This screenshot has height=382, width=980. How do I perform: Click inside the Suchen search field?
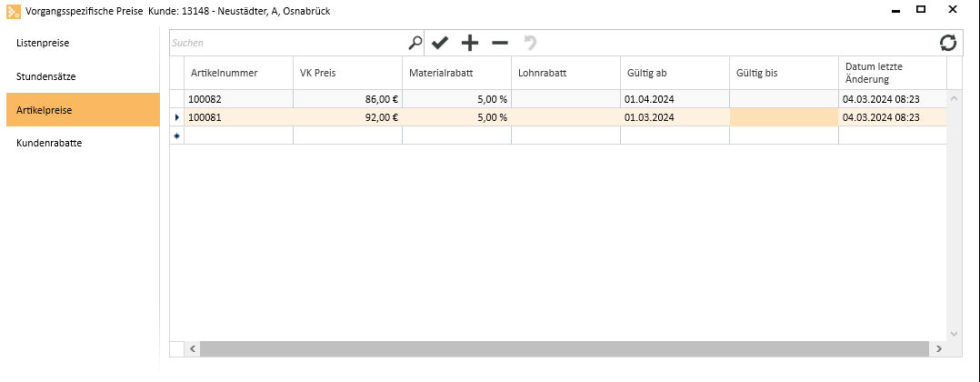point(287,43)
